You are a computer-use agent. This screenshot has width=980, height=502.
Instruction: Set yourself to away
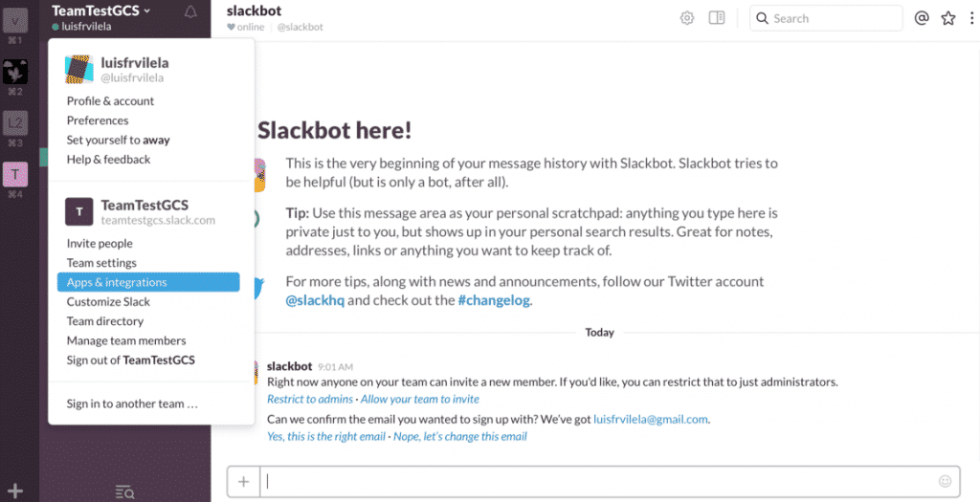[x=118, y=140]
